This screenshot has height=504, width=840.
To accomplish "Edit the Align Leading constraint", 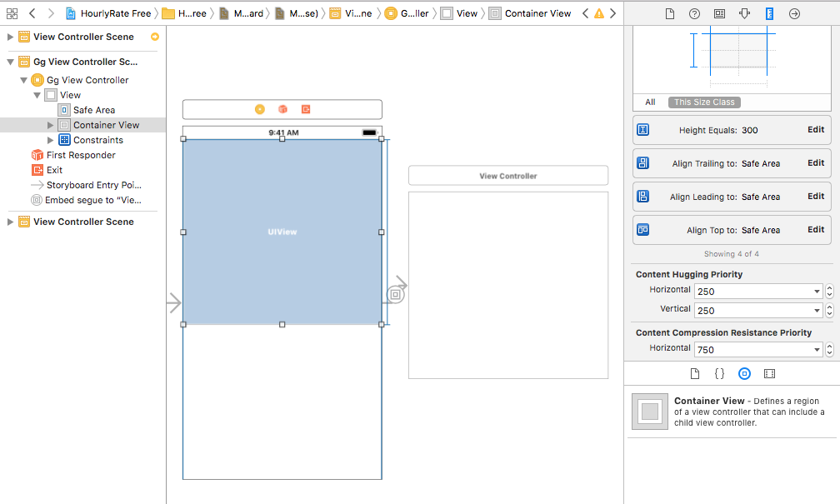I will point(816,196).
